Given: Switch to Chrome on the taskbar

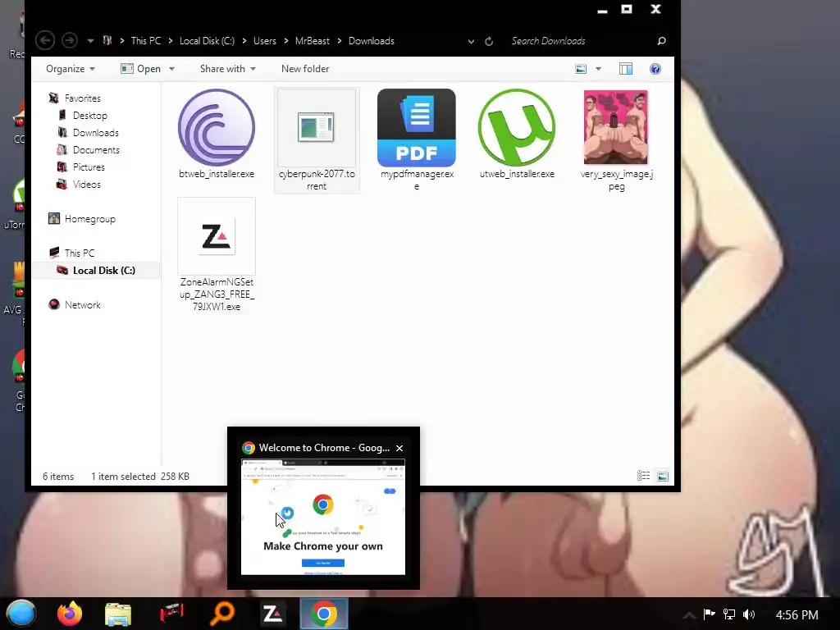Looking at the screenshot, I should click(x=323, y=614).
